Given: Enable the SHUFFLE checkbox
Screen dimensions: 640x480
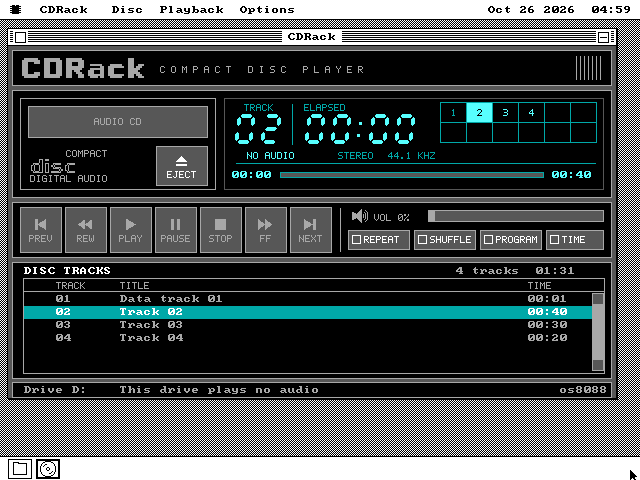Looking at the screenshot, I should coord(445,240).
